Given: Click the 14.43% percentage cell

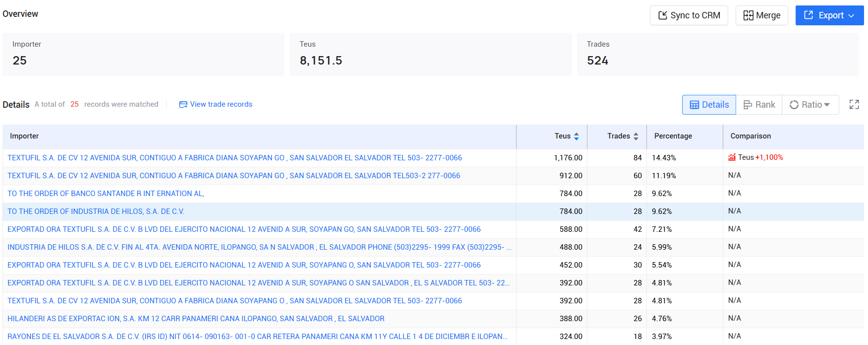Looking at the screenshot, I should [x=664, y=158].
